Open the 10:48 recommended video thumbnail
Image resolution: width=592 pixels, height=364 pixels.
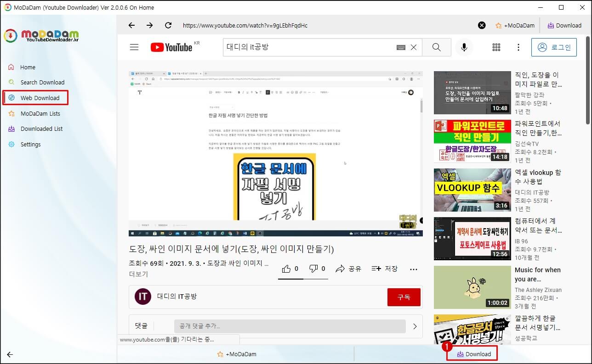(x=472, y=93)
